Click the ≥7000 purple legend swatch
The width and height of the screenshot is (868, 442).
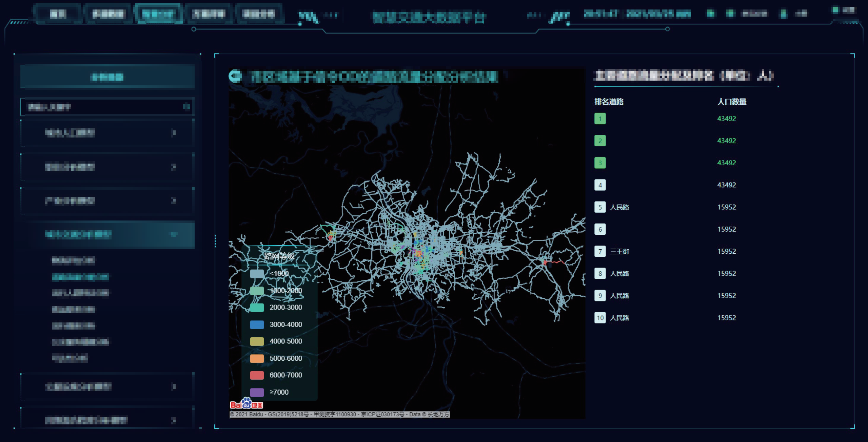click(x=257, y=392)
